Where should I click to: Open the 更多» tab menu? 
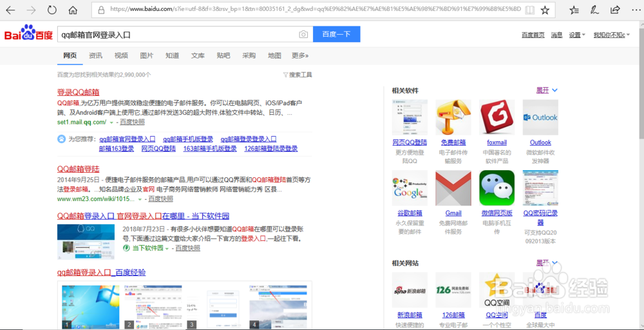[x=300, y=55]
